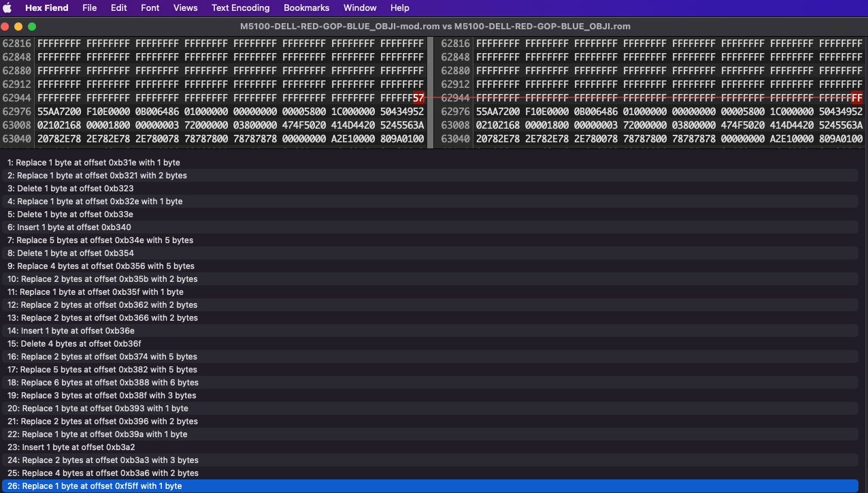
Task: Click line number 62976 in left pane
Action: 17,112
